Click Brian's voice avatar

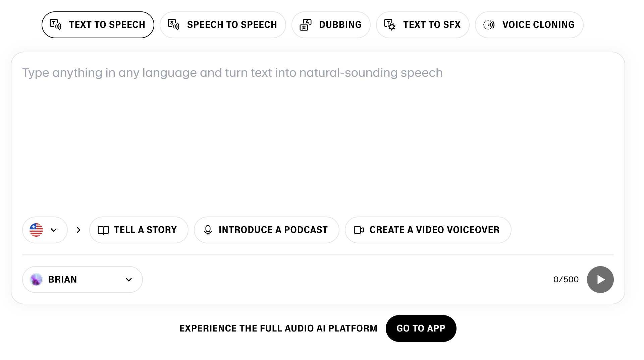[36, 280]
